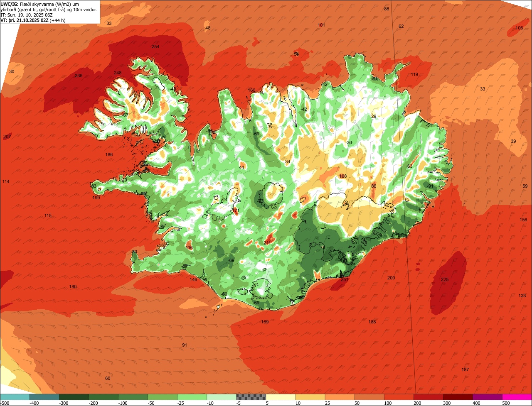Click the map value '207' at the west edge

click(x=7, y=137)
